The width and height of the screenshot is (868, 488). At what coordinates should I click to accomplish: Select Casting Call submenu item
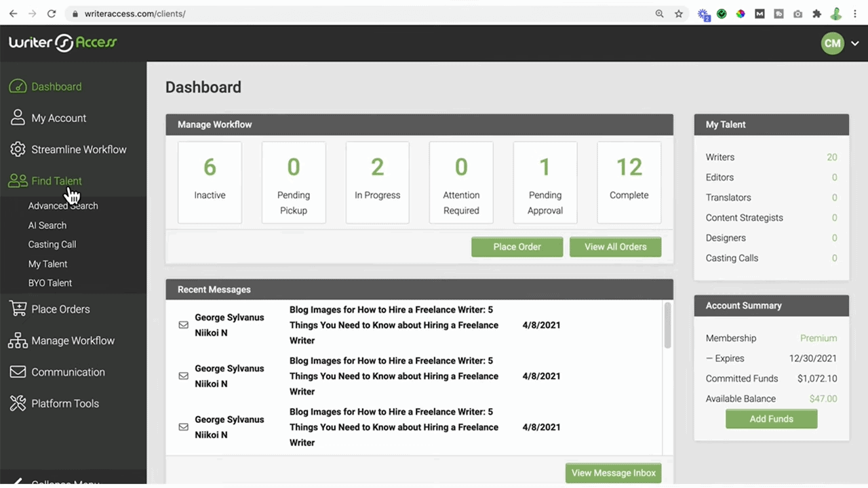coord(52,244)
